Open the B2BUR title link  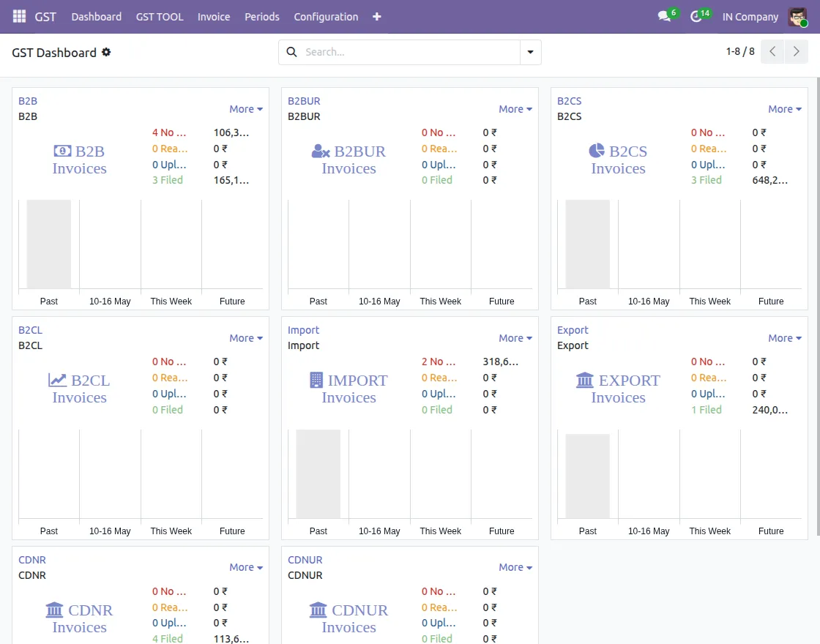click(x=304, y=101)
